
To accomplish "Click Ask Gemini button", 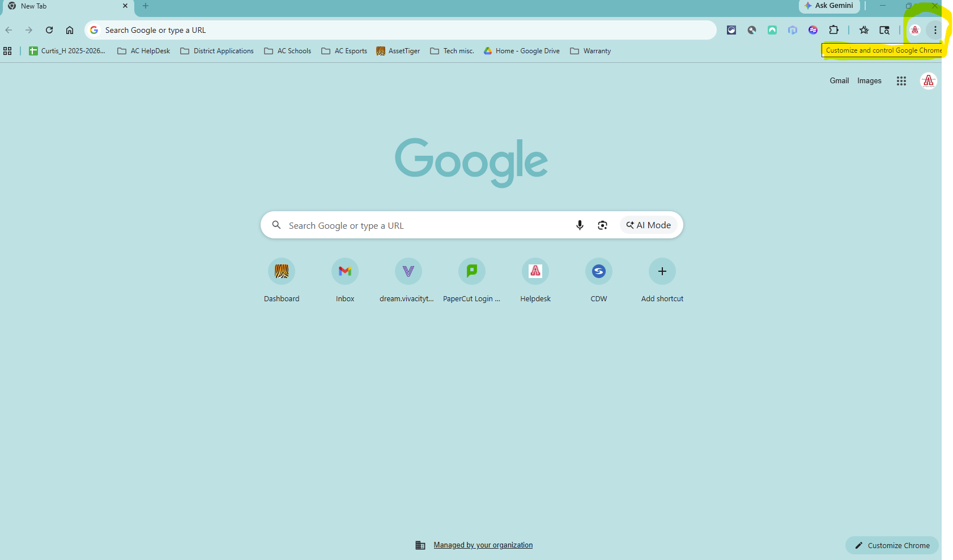I will (829, 6).
